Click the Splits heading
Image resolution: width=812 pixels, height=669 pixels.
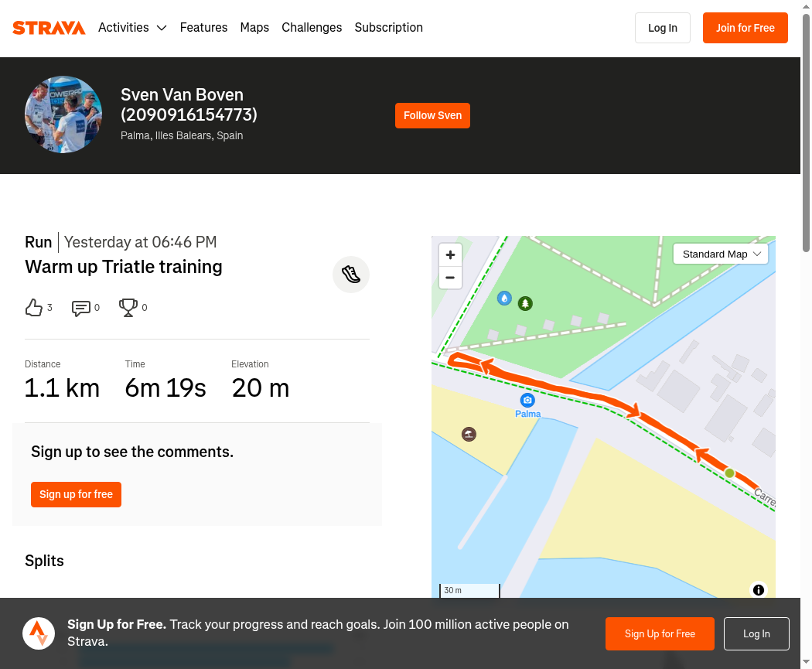[45, 561]
